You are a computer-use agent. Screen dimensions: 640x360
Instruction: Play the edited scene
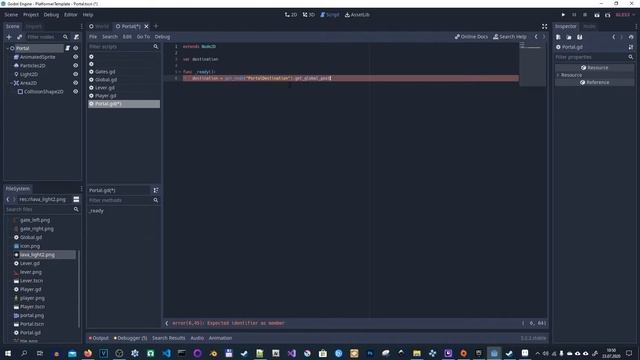pyautogui.click(x=597, y=15)
